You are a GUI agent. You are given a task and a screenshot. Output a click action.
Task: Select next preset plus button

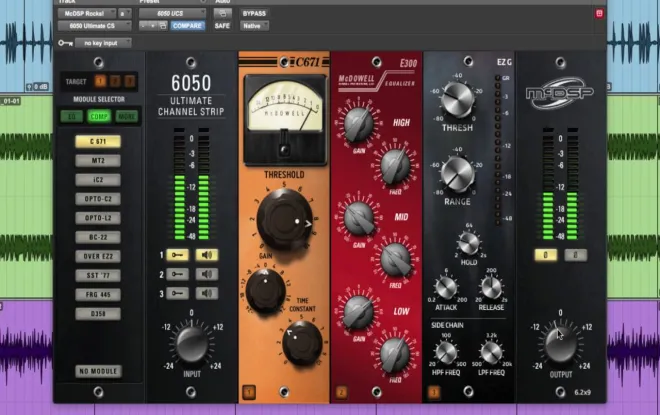[x=153, y=26]
